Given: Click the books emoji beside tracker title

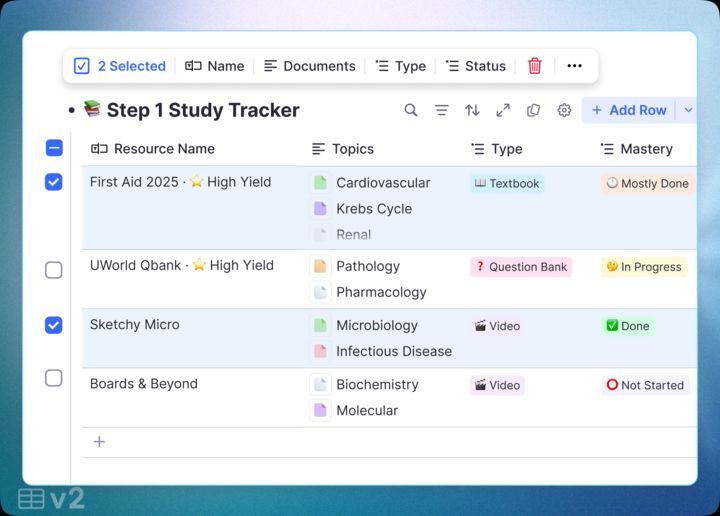Looking at the screenshot, I should point(92,109).
